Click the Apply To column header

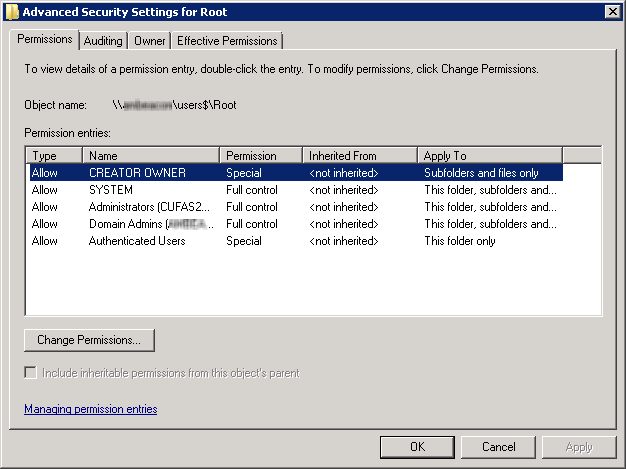pyautogui.click(x=489, y=156)
